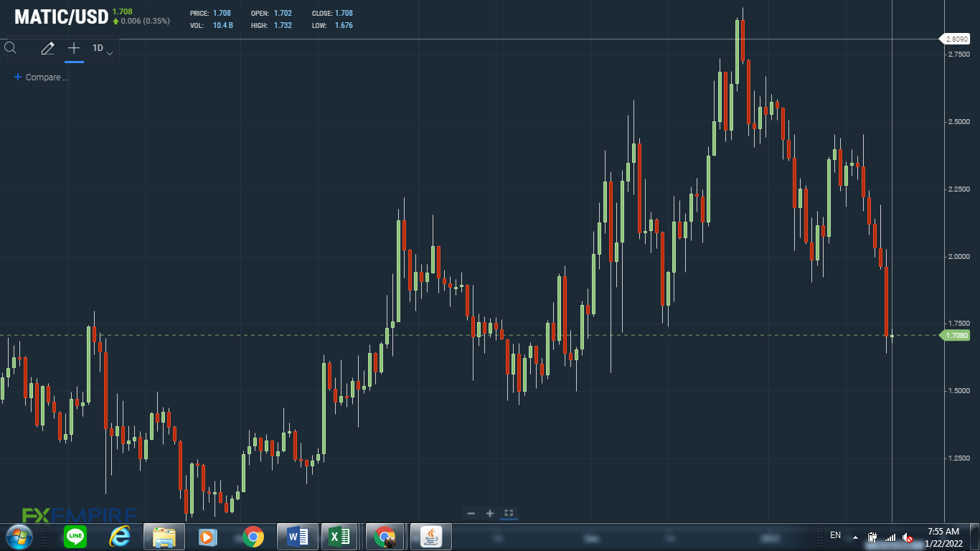Screen dimensions: 980x551
Task: Click the 2.0000 price axis label
Action: [958, 257]
